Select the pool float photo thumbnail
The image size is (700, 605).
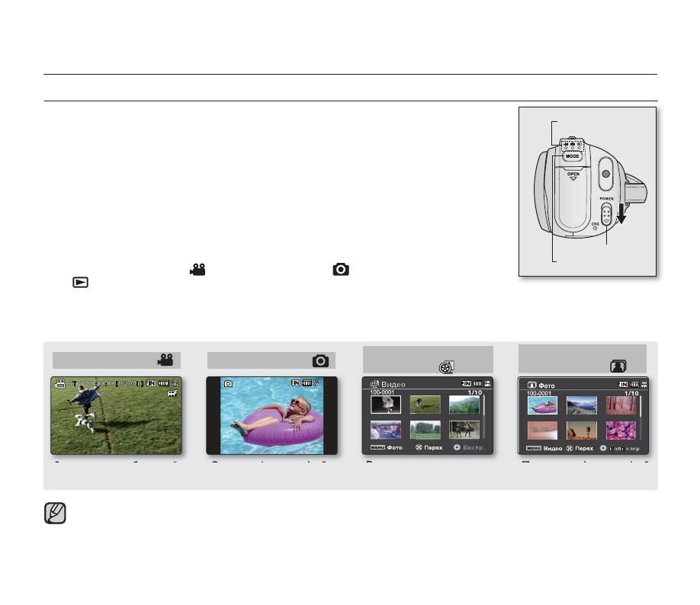coord(542,405)
